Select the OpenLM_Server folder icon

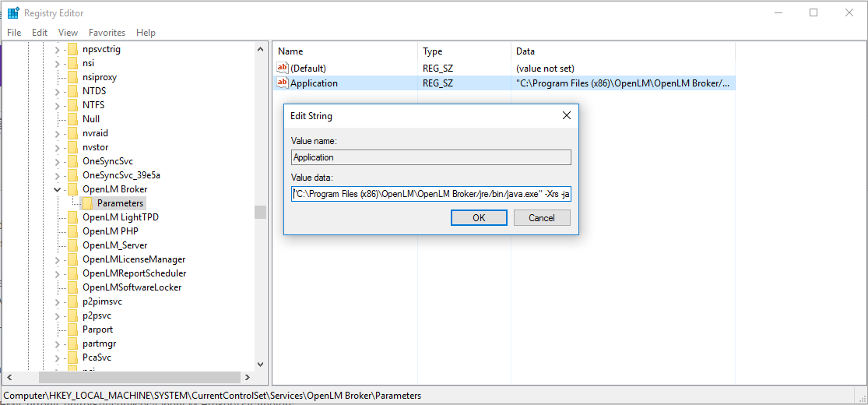(72, 245)
